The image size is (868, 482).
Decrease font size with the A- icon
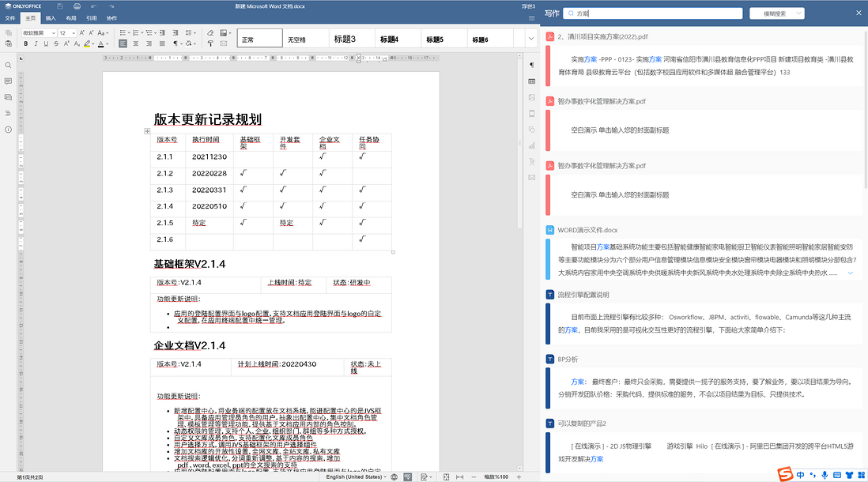(92, 32)
